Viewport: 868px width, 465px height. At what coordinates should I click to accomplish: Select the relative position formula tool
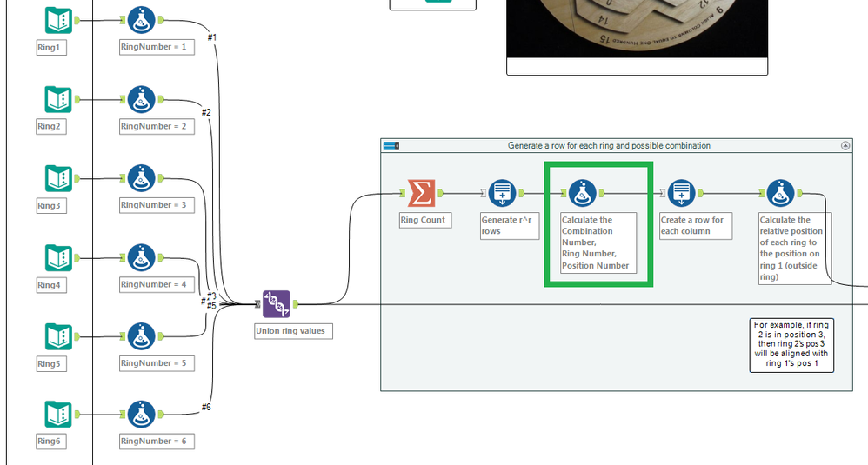point(780,193)
